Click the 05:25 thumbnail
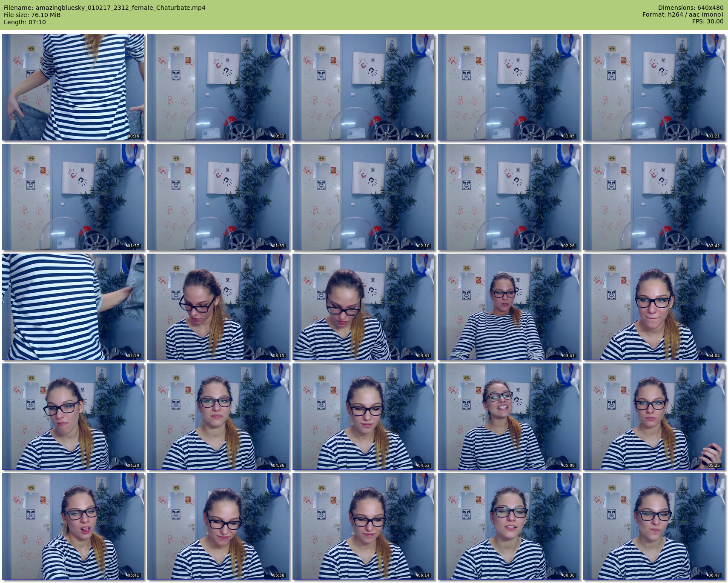Viewport: 728px width, 583px height. pos(654,417)
